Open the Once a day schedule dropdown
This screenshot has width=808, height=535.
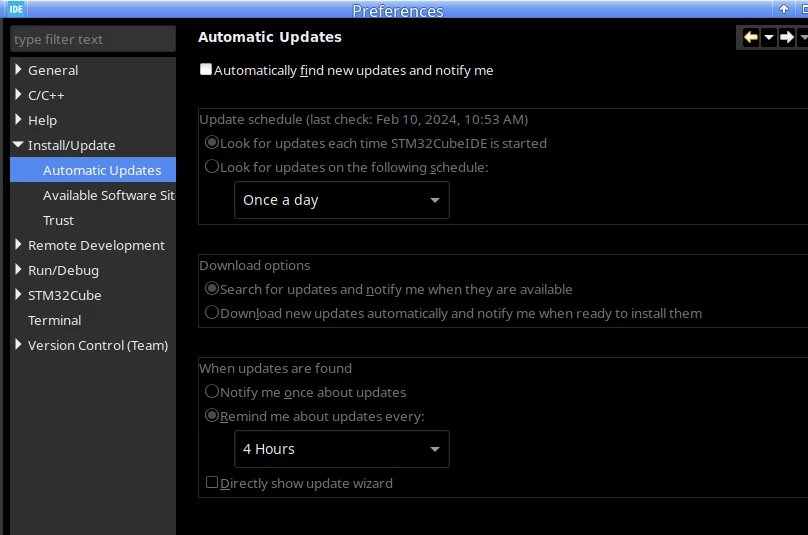pyautogui.click(x=342, y=200)
